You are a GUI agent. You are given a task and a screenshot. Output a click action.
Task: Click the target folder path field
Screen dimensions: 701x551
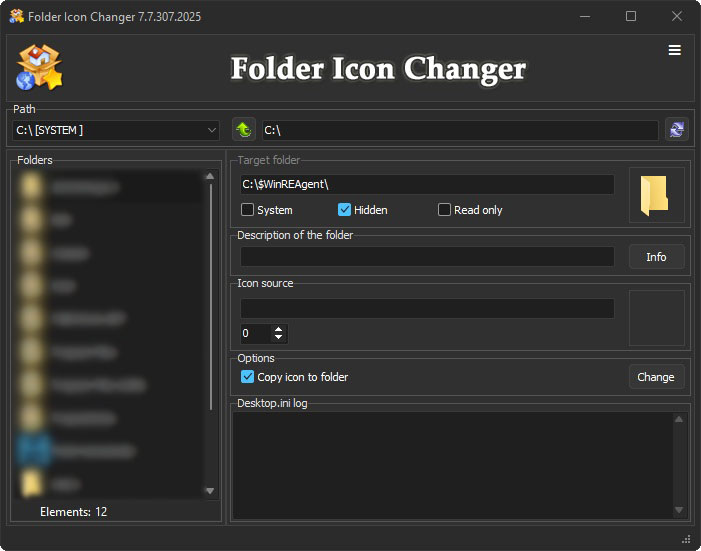[427, 184]
